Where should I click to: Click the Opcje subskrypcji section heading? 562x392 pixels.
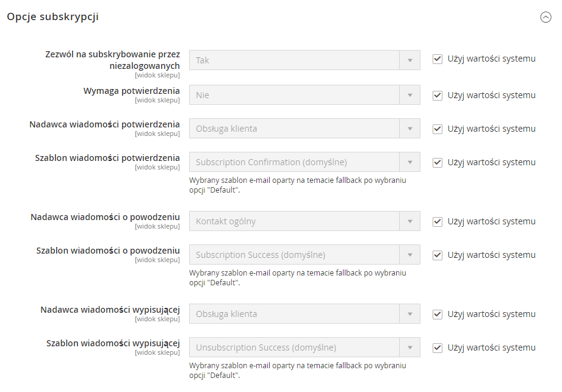coord(52,17)
